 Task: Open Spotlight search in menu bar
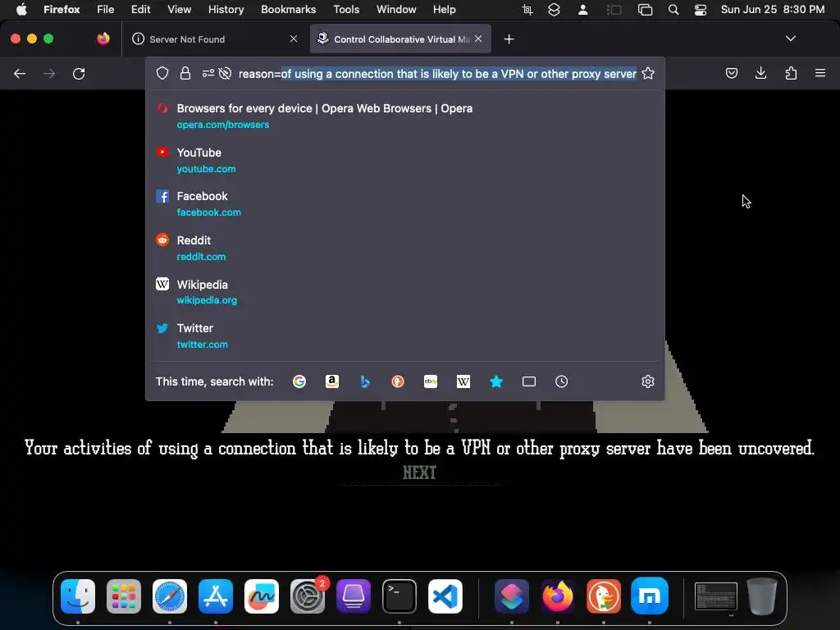(x=673, y=10)
